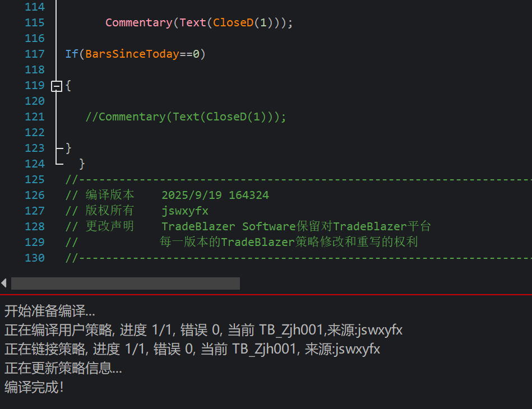Click jswxyfx in the 版权所有 comment line
This screenshot has height=409, width=532.
[185, 211]
